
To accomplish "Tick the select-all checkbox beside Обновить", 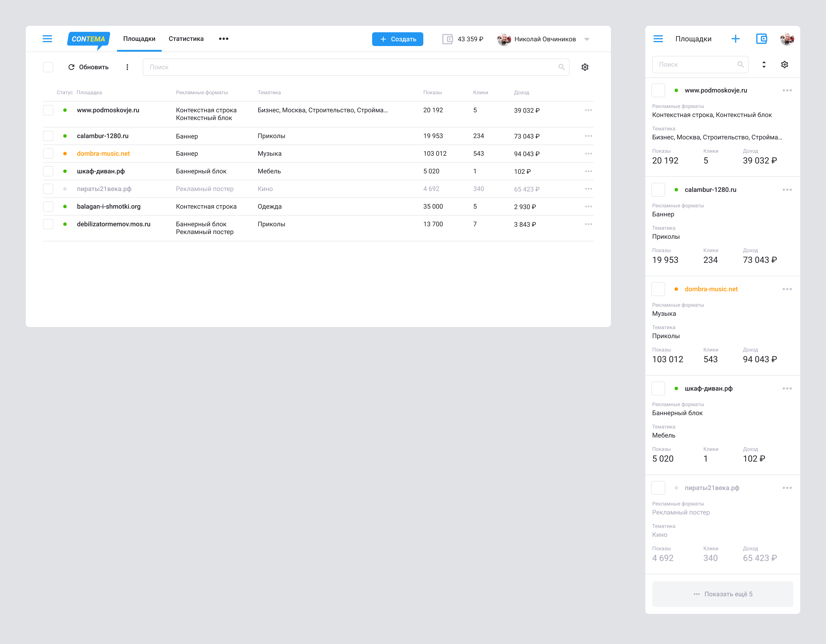I will pos(48,67).
